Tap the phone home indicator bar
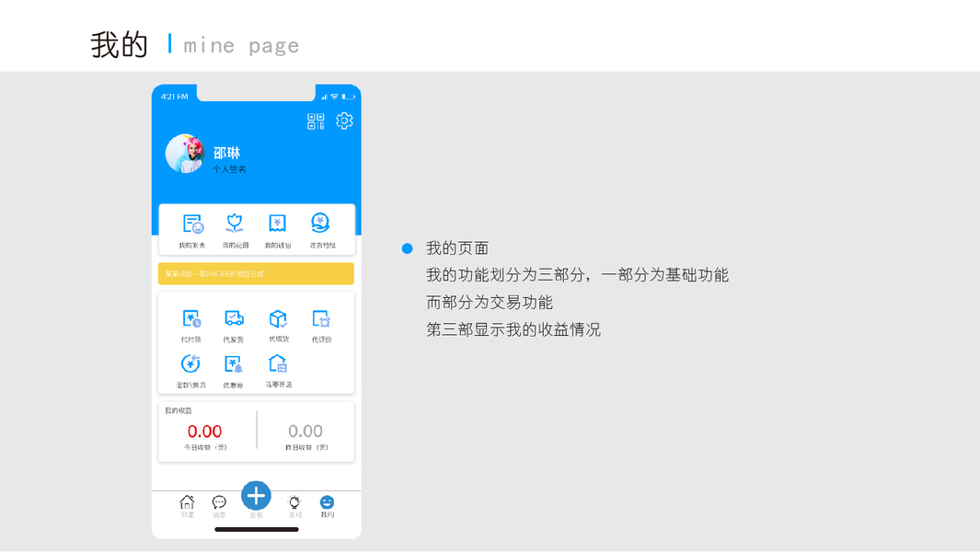 coord(256,530)
